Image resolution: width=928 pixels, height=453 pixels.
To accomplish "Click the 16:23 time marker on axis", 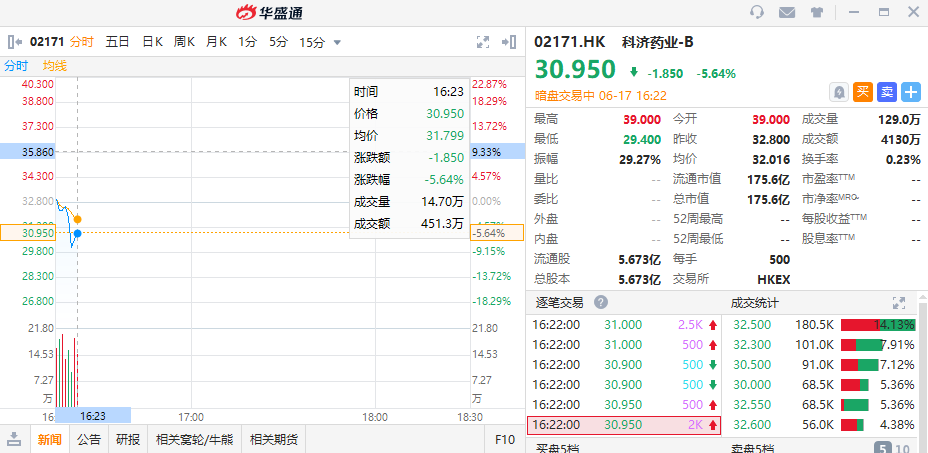I will (x=93, y=416).
